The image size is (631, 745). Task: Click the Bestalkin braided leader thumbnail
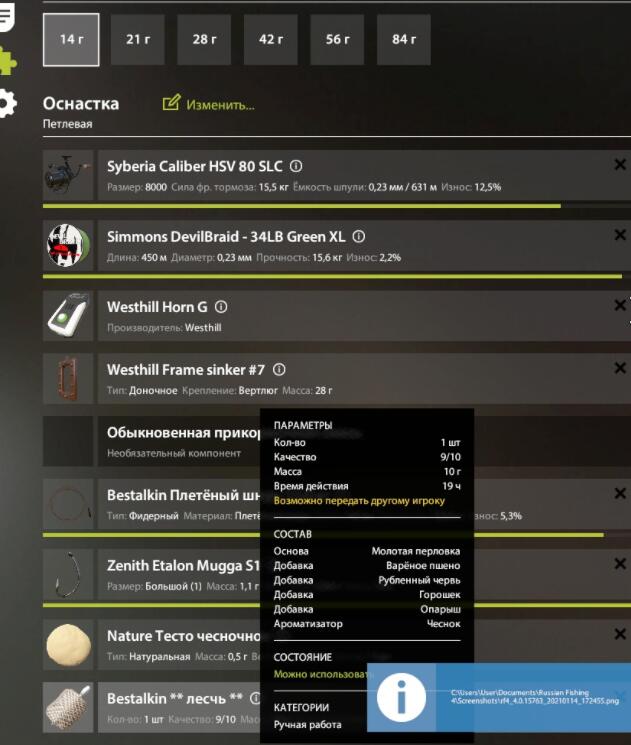tap(68, 504)
